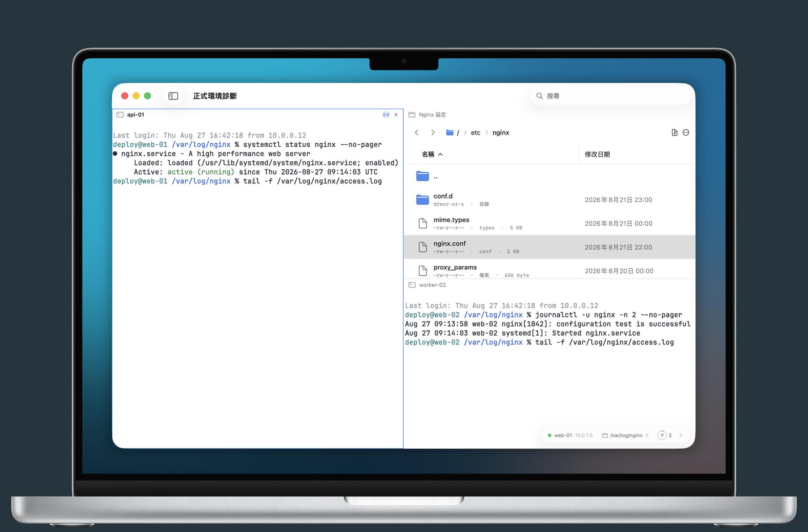Go back in the file browser
The height and width of the screenshot is (532, 808).
417,133
